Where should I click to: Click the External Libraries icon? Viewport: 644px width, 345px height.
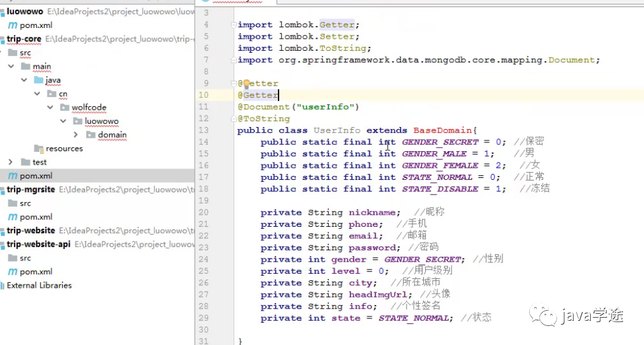tap(2, 286)
